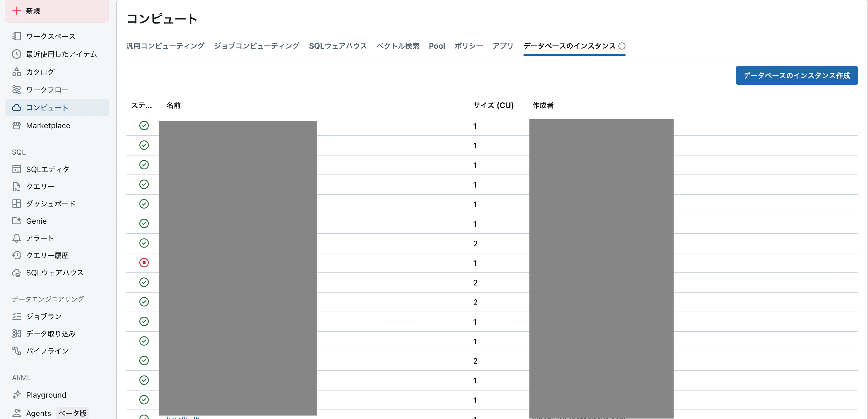
Task: Click データベースのインスタンス作成 button
Action: coord(797,75)
